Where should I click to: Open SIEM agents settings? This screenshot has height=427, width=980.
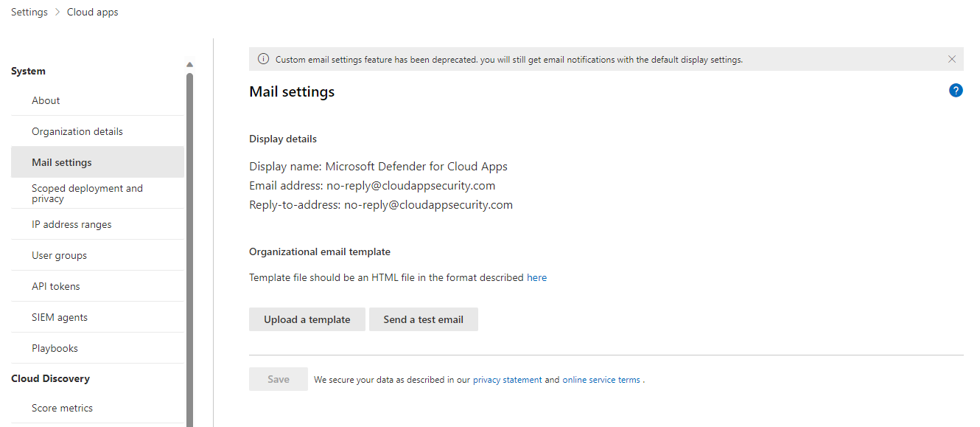[x=60, y=316]
